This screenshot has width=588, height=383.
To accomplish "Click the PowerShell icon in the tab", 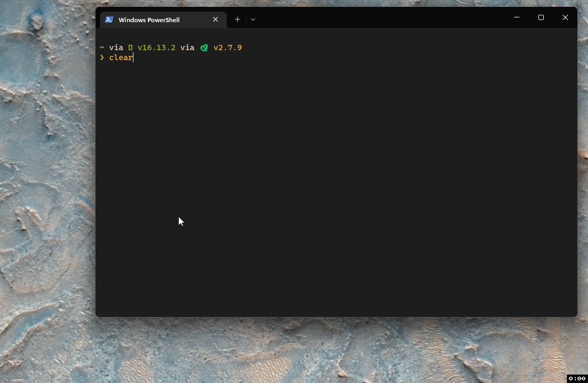I will coord(109,20).
